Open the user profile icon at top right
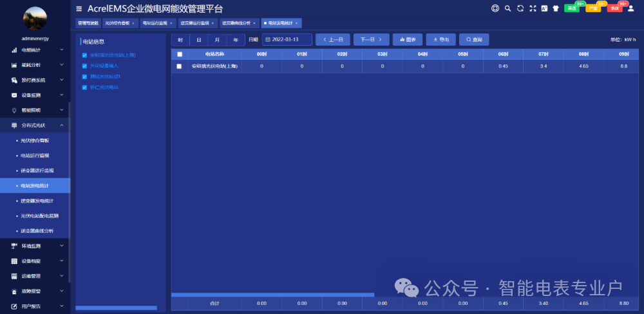The image size is (644, 314). [631, 8]
